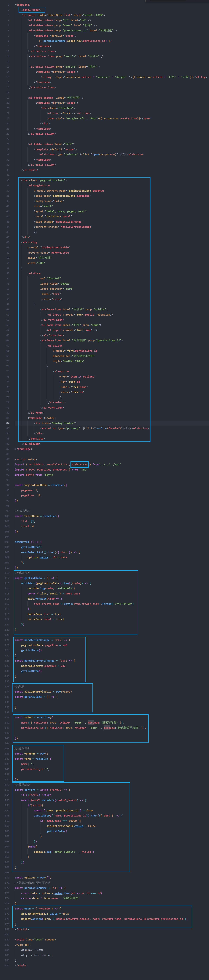Click the <panel-head/> tag
The width and height of the screenshot is (209, 980).
[31, 10]
